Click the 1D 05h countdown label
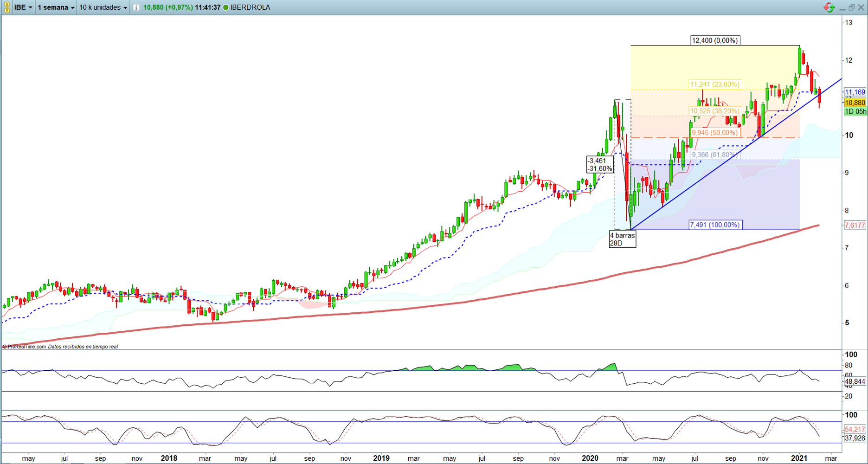The image size is (868, 464). coord(855,111)
